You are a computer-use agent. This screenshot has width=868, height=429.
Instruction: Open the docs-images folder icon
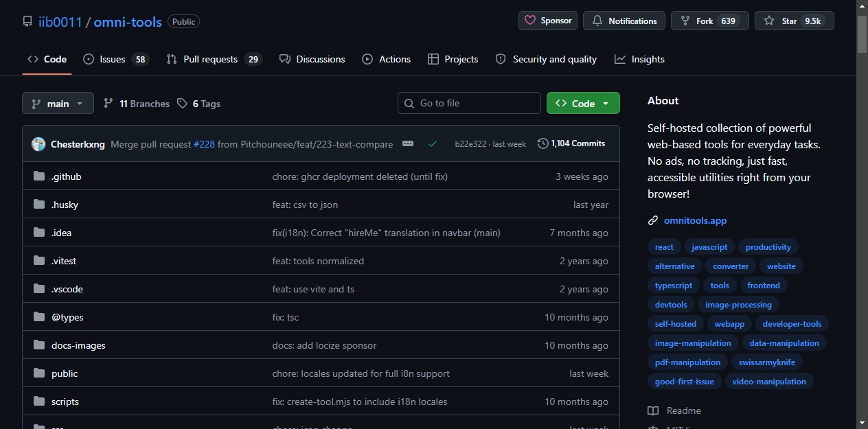[x=39, y=345]
